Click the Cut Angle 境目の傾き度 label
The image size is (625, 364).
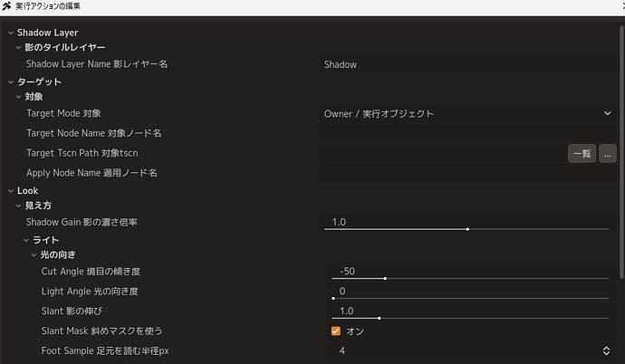91,272
